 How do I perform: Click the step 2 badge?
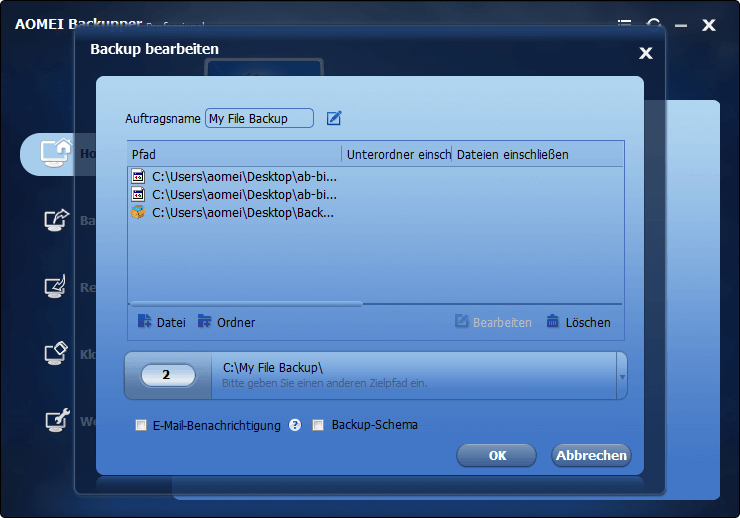(x=168, y=375)
